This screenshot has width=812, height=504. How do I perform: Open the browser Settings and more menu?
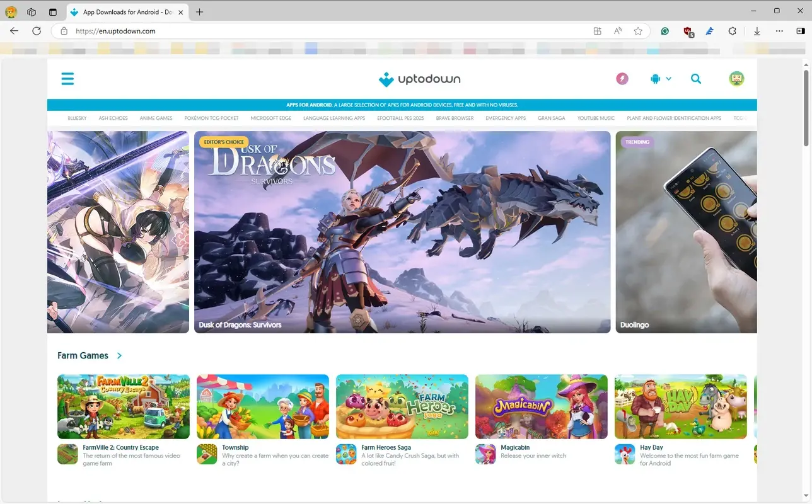pos(779,30)
